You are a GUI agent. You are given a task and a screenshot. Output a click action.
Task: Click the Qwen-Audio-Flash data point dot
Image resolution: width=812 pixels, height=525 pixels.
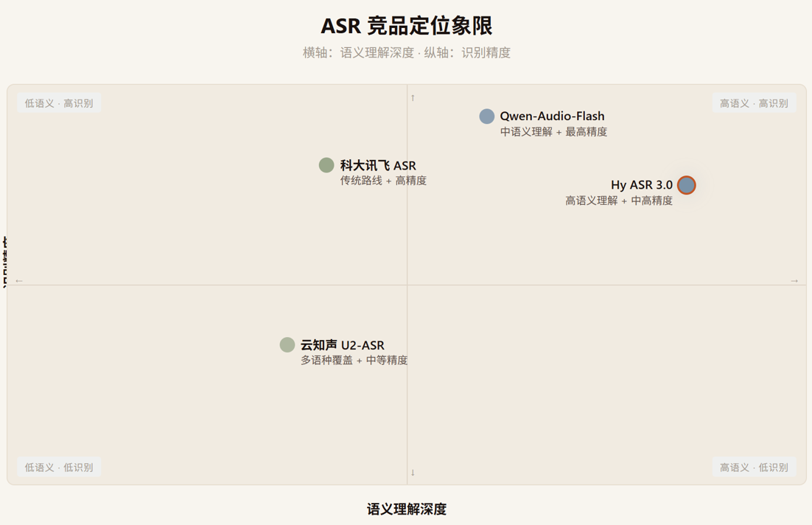click(487, 116)
